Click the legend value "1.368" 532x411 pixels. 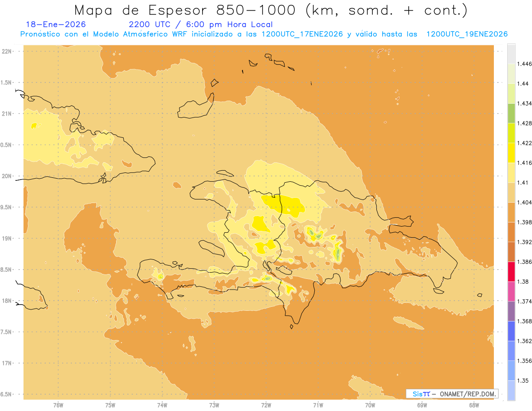tap(525, 321)
